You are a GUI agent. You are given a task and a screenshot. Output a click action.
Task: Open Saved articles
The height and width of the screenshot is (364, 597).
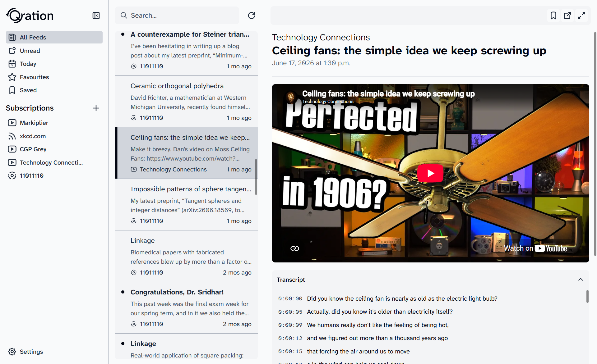pos(54,90)
